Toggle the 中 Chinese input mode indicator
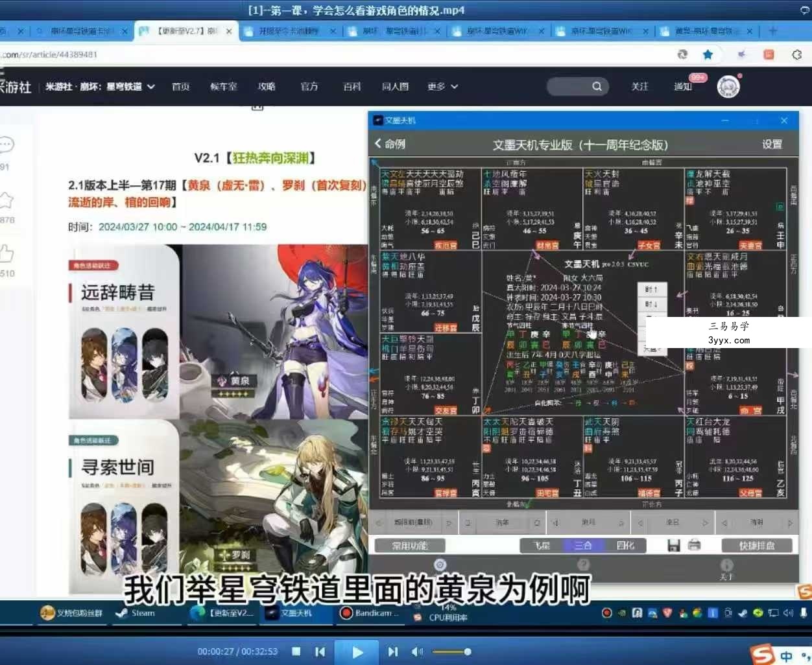 point(786,657)
